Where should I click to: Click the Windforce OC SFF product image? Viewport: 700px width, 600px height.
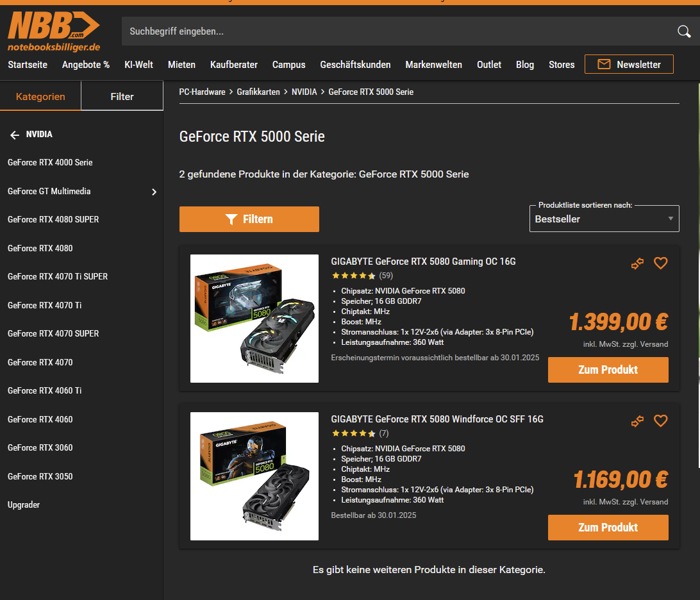pyautogui.click(x=254, y=476)
